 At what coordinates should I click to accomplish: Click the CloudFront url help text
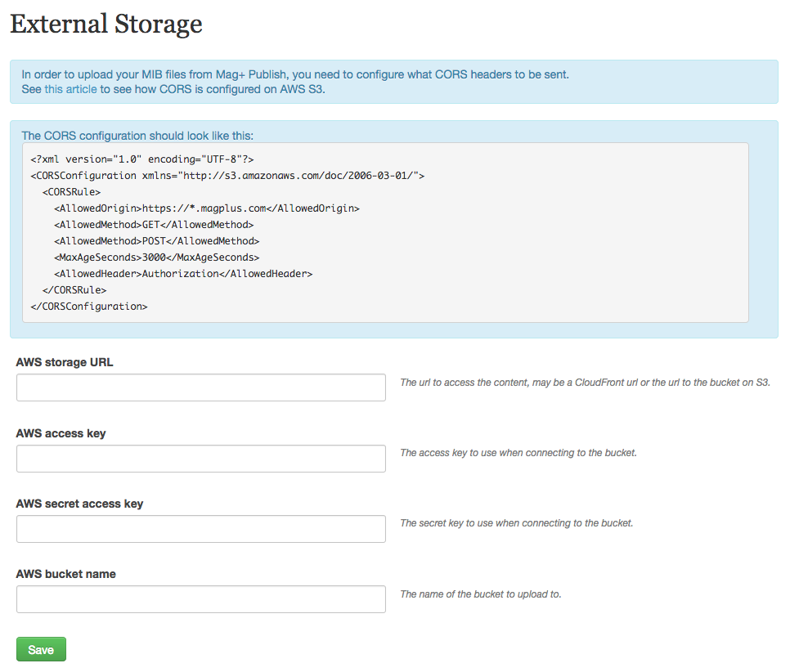pos(585,383)
